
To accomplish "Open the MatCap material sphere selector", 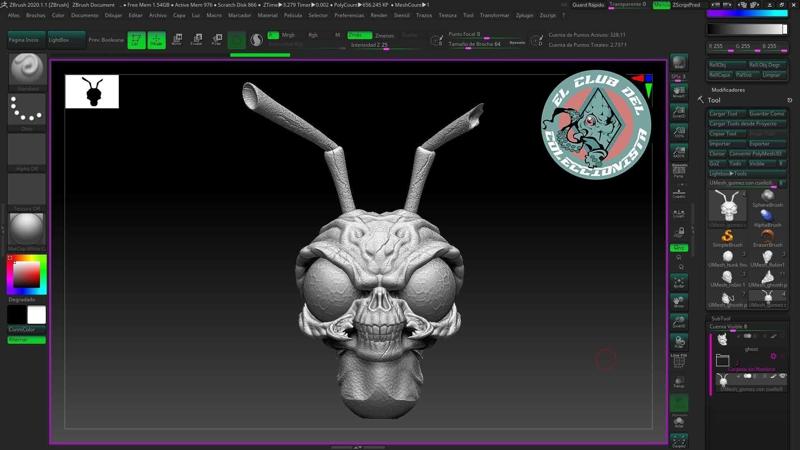I will (27, 229).
